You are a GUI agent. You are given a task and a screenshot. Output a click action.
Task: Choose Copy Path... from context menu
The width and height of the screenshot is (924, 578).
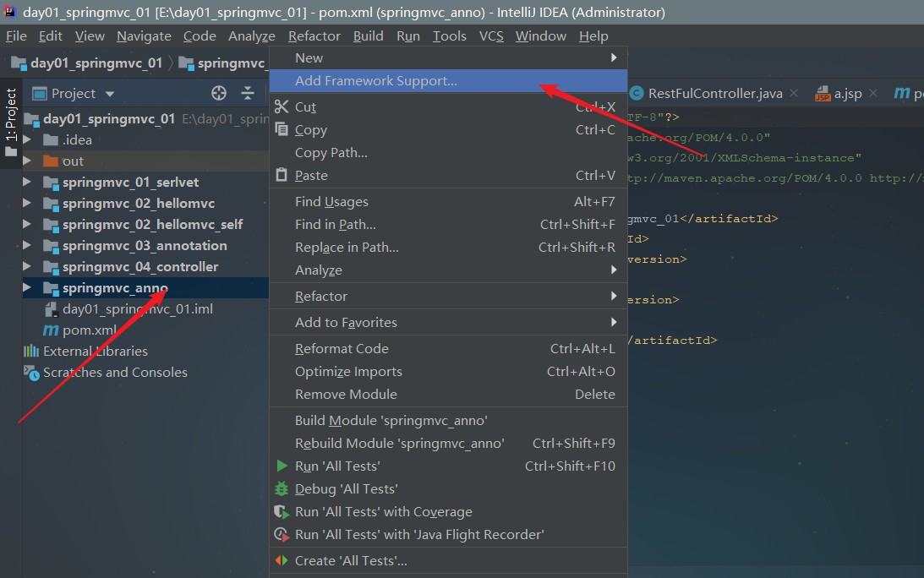(448, 153)
